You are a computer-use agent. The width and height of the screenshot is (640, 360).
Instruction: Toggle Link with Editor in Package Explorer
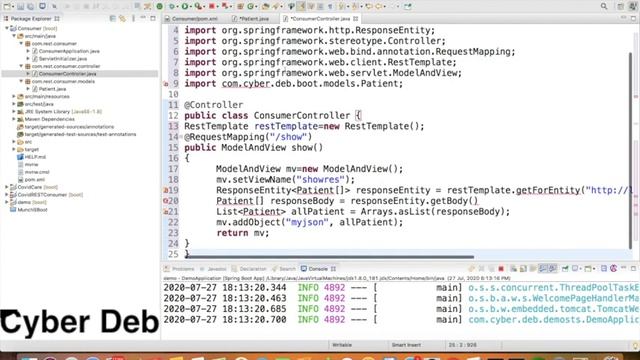click(x=122, y=18)
